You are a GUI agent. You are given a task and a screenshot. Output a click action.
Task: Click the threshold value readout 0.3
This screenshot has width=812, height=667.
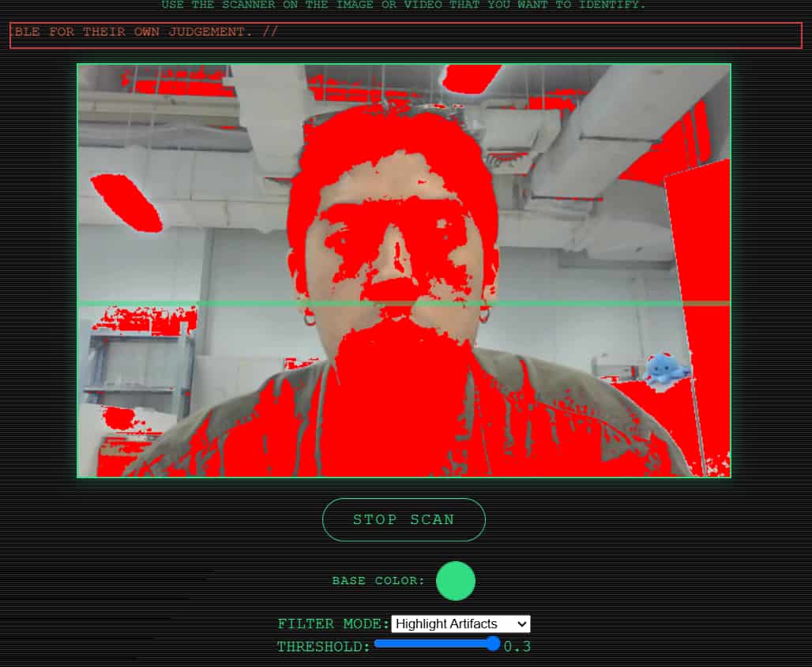point(517,647)
